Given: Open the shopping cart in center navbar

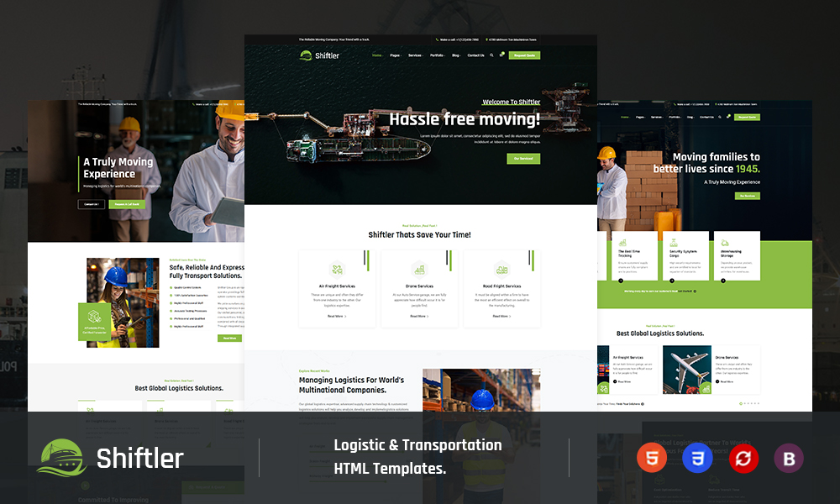Looking at the screenshot, I should click(x=501, y=55).
